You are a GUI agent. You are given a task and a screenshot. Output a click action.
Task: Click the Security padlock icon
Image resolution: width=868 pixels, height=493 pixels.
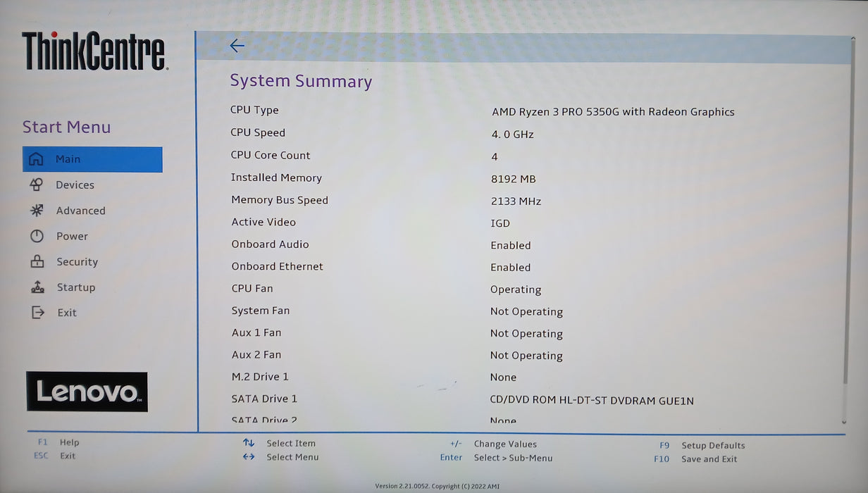click(x=37, y=261)
